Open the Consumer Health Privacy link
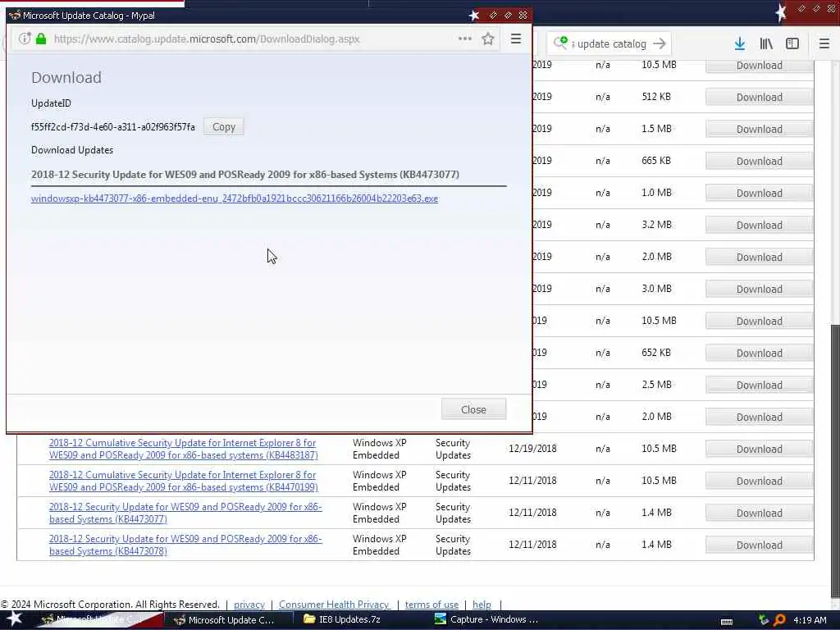The image size is (840, 630). tap(334, 605)
